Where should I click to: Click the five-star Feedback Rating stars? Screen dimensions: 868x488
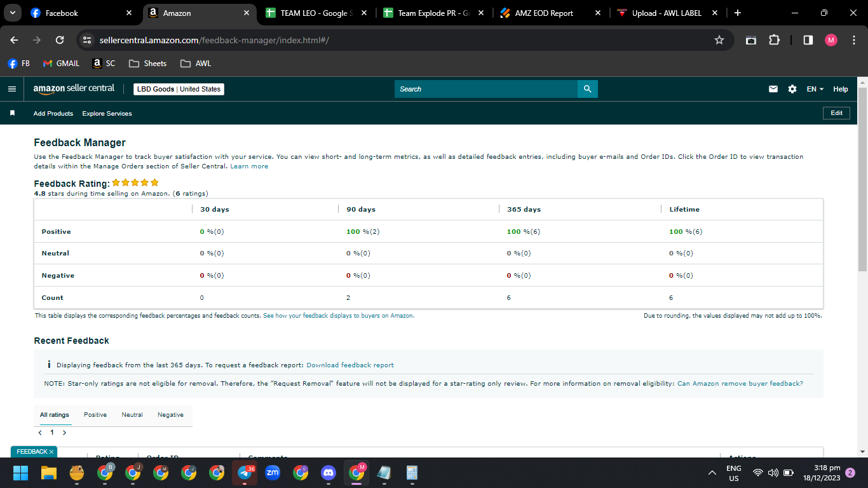135,183
